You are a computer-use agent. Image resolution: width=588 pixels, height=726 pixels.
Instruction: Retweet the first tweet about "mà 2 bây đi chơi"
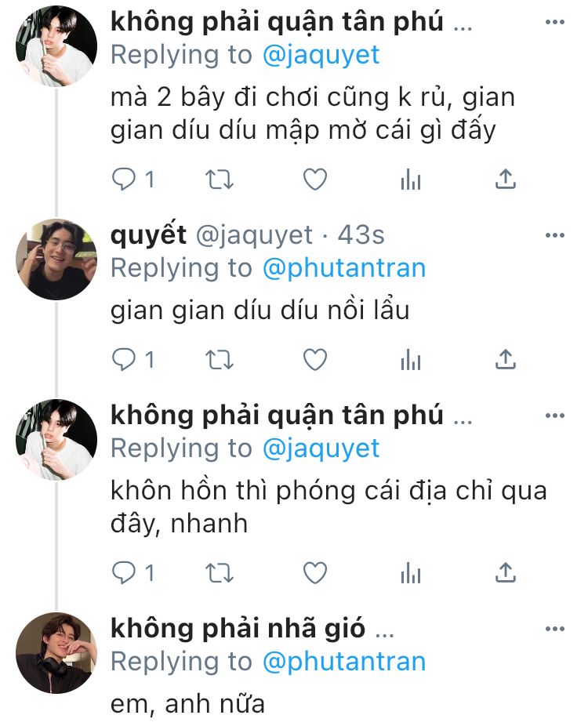tap(220, 180)
